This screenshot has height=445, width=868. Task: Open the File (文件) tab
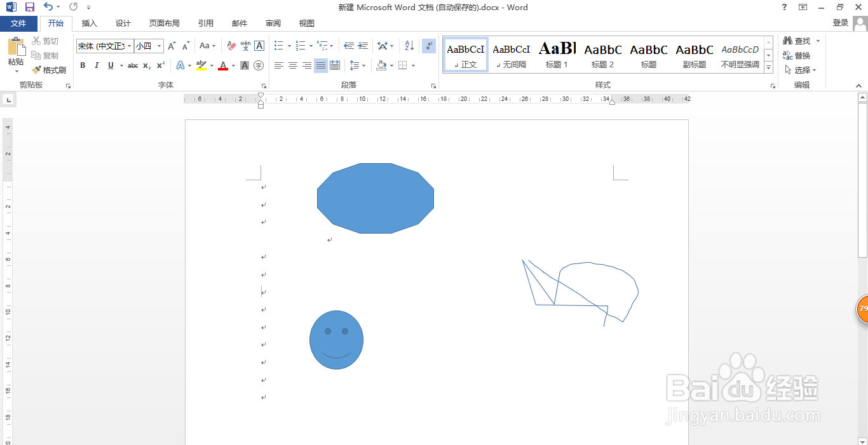click(18, 23)
